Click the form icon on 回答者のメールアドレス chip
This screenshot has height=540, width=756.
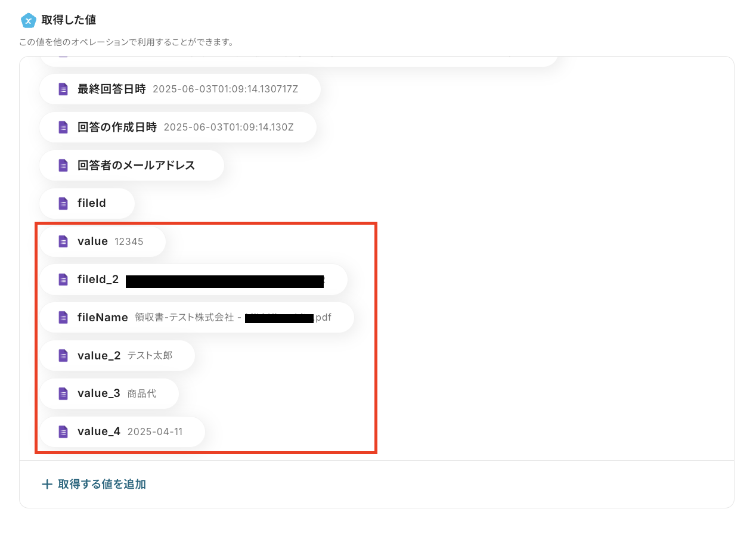coord(63,166)
